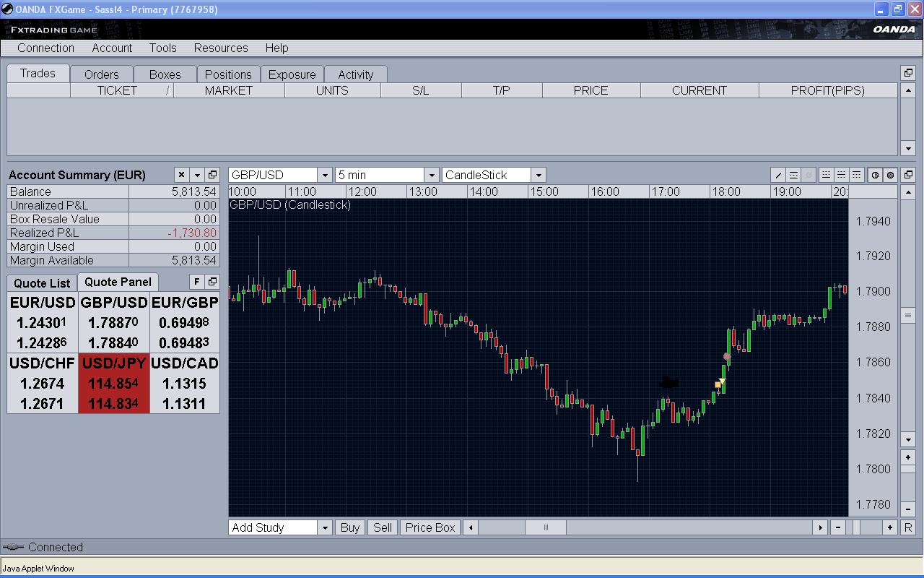Switch to the Positions tab
The image size is (924, 578).
228,74
